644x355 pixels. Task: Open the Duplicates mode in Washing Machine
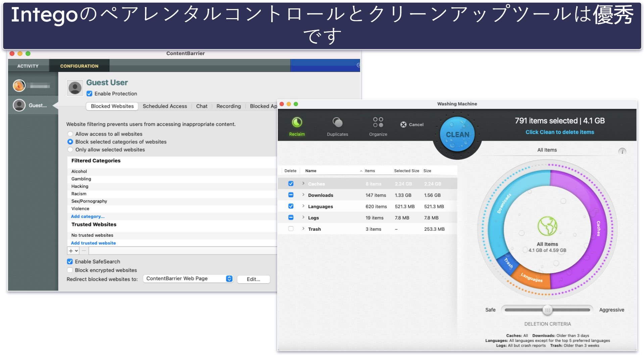(337, 127)
